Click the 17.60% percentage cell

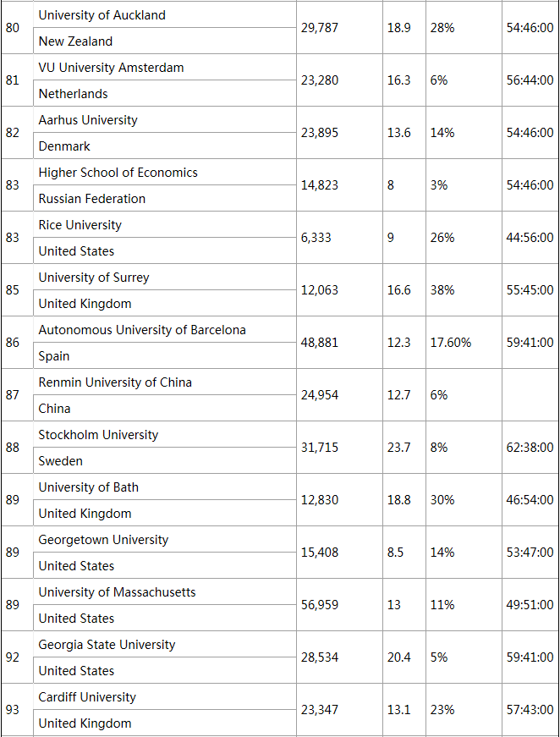point(451,343)
